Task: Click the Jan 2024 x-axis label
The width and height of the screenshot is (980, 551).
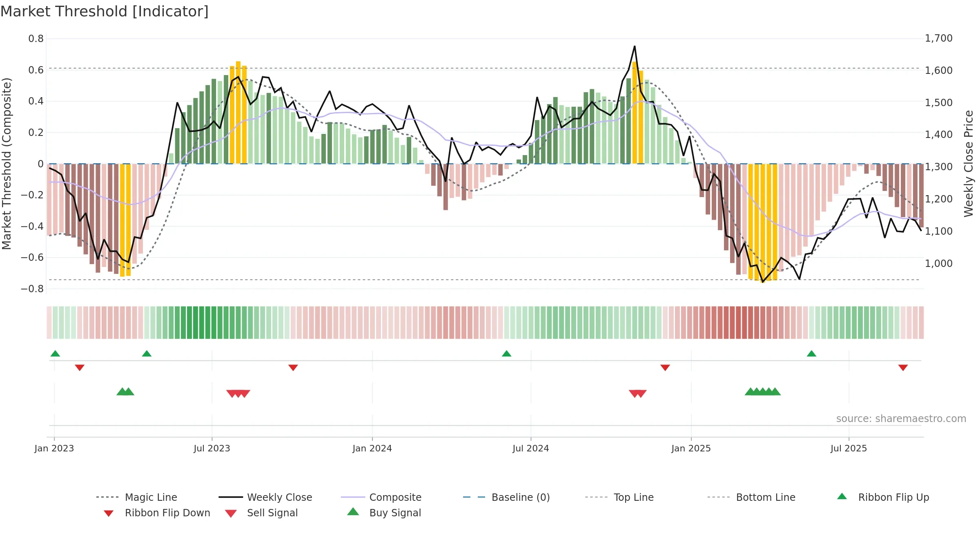Action: coord(372,449)
